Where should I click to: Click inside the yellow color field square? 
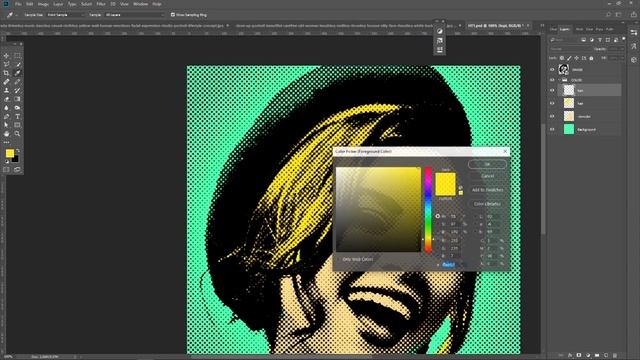[378, 209]
